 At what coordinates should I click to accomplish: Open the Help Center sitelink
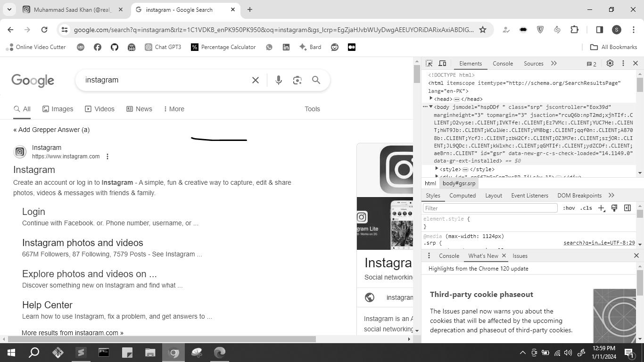47,305
